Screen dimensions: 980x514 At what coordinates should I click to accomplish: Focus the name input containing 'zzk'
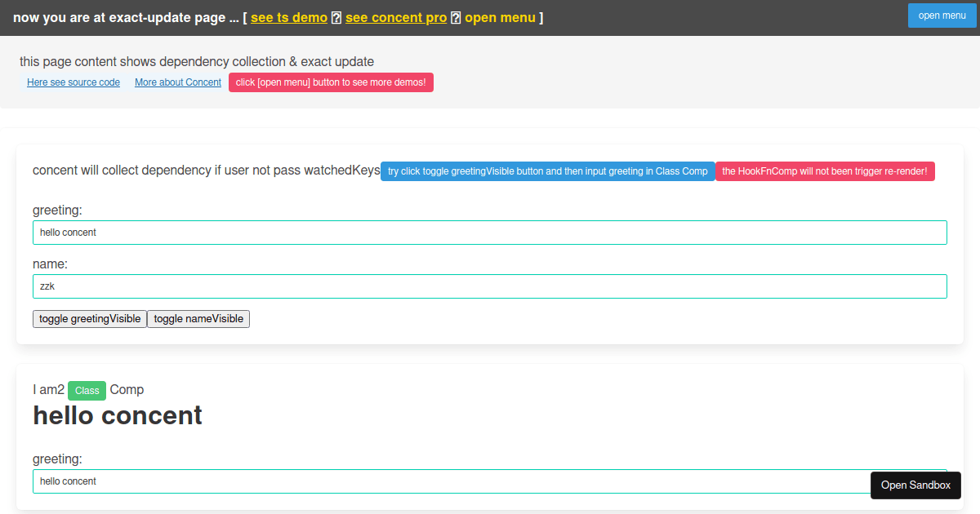pyautogui.click(x=490, y=286)
